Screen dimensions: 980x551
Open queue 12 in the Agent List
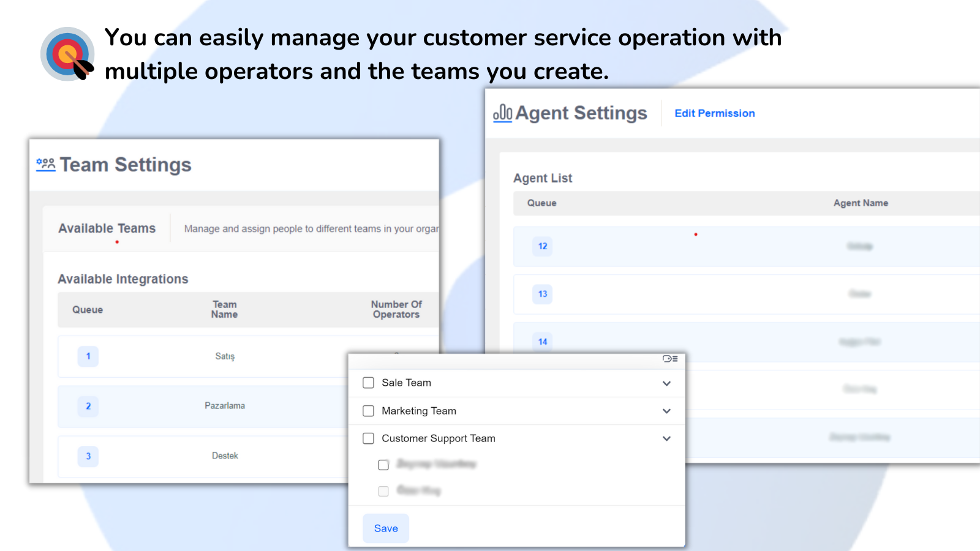[542, 246]
